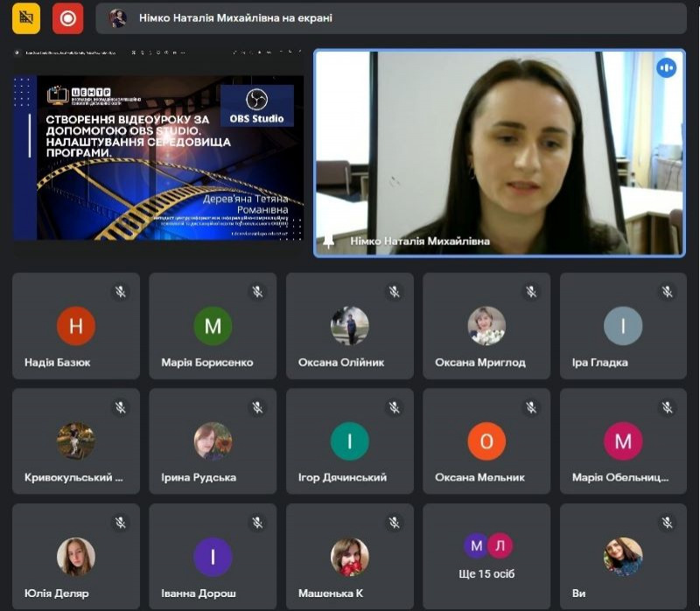Click Марія Обельниц's pink 'М' avatar
Image resolution: width=700 pixels, height=611 pixels.
pyautogui.click(x=623, y=441)
